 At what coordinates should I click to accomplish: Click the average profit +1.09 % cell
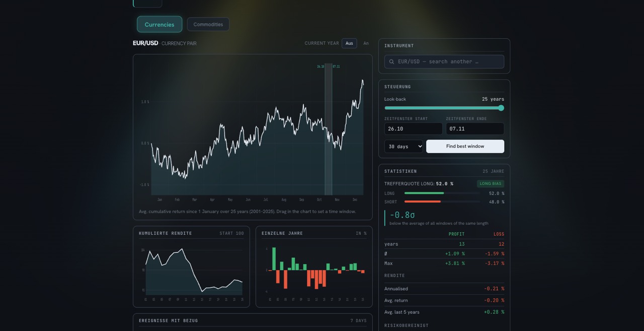455,253
